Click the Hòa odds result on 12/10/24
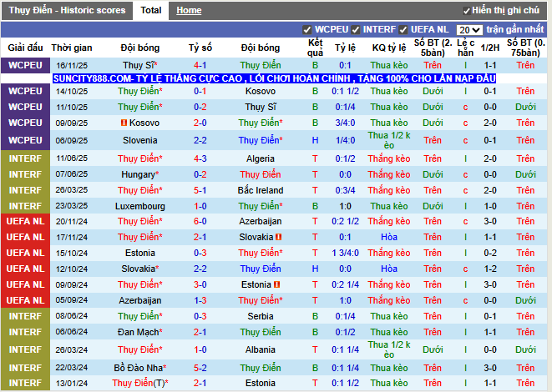Screen dimensions: 552x392 [389, 269]
